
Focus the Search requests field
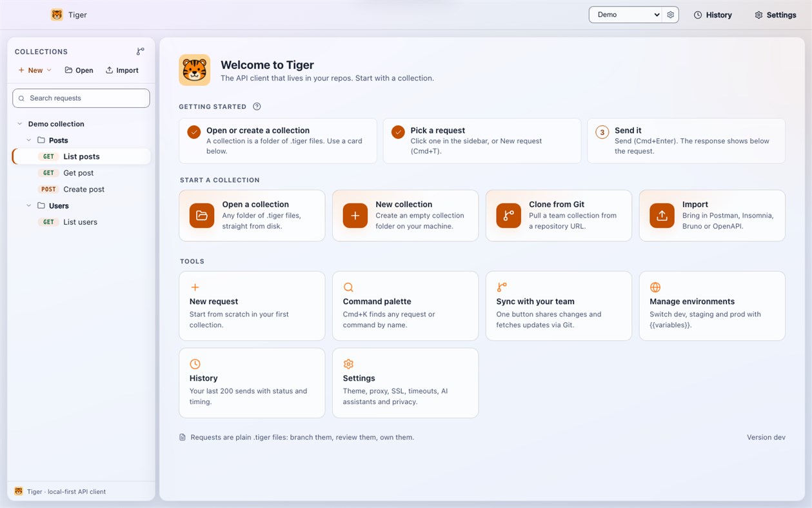click(81, 98)
